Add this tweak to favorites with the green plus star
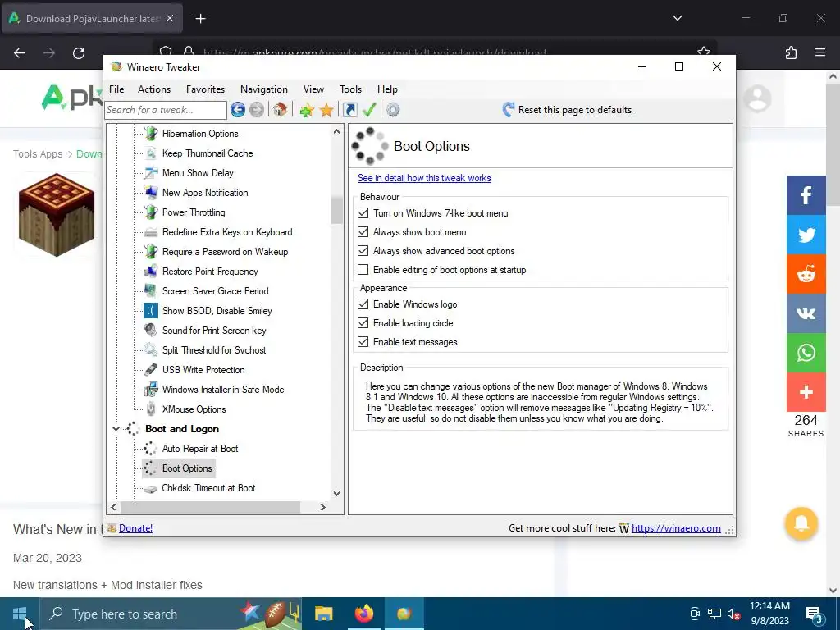 pyautogui.click(x=307, y=110)
